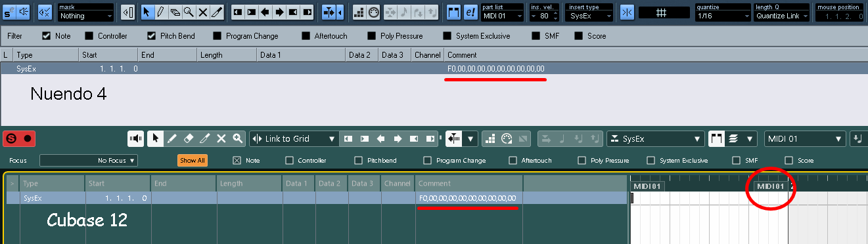868x244 pixels.
Task: Click the Cubase MIDI input plug icon
Action: (507, 138)
